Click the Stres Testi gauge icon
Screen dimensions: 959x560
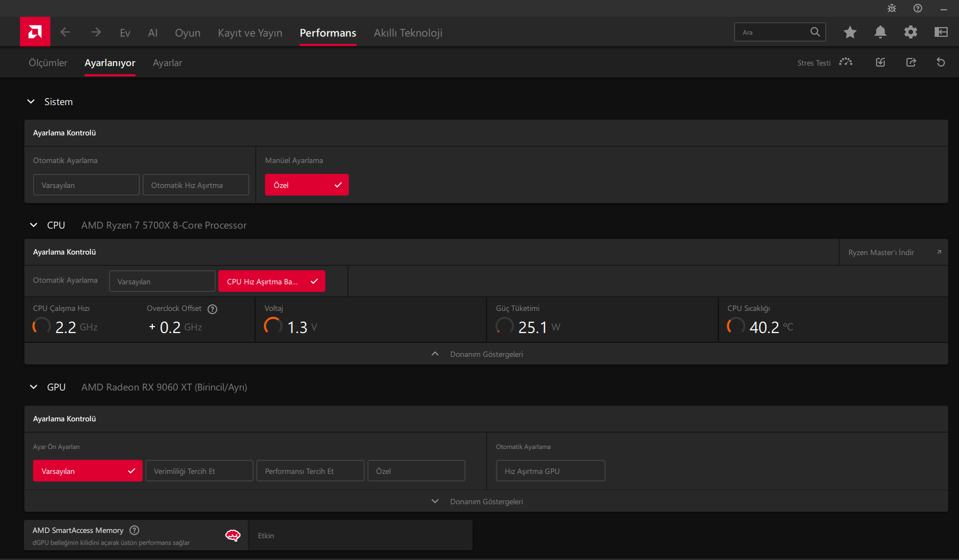(x=846, y=62)
